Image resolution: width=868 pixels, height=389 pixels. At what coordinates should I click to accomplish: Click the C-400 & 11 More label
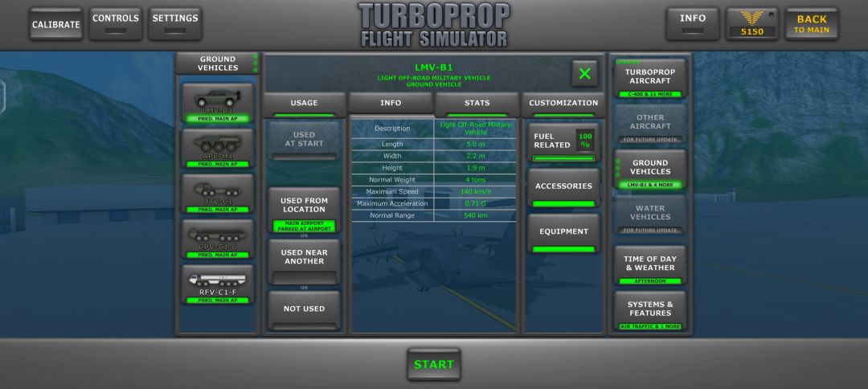click(650, 94)
